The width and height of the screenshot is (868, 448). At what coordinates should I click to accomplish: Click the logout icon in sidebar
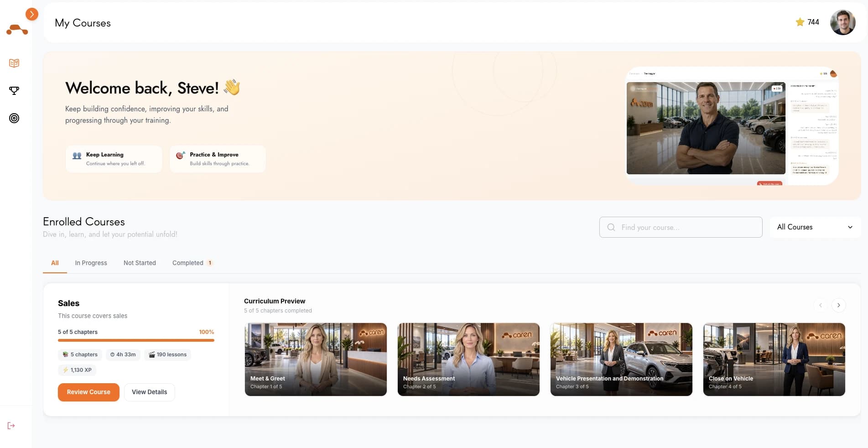pyautogui.click(x=11, y=426)
